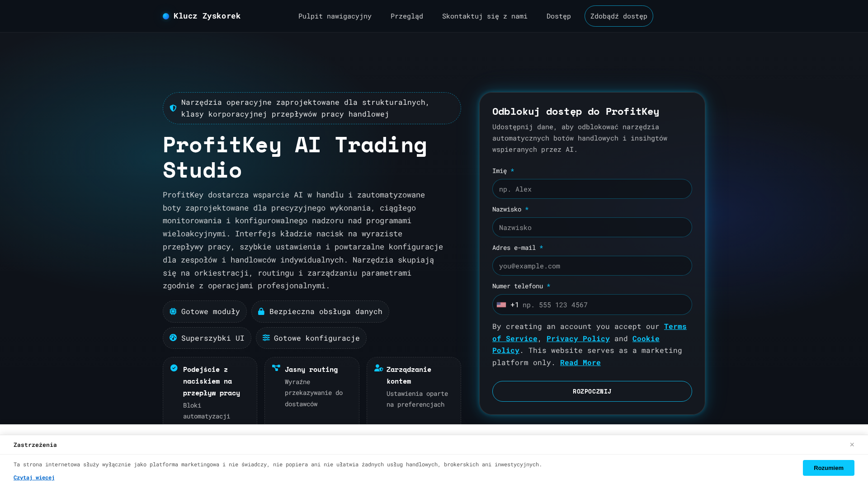Click the blue dot logo beside Klucz Zyskorek
Screen dimensions: 868x488
pos(166,16)
